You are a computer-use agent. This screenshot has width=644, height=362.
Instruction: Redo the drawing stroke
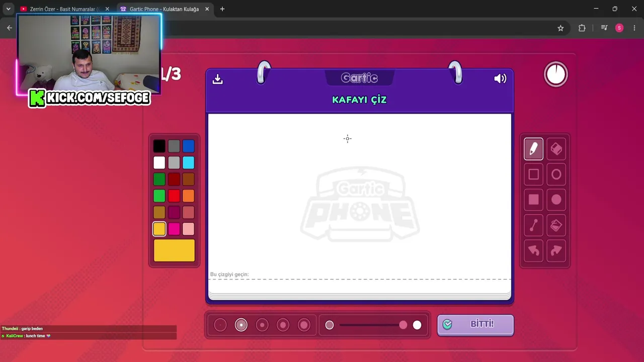coord(556,250)
